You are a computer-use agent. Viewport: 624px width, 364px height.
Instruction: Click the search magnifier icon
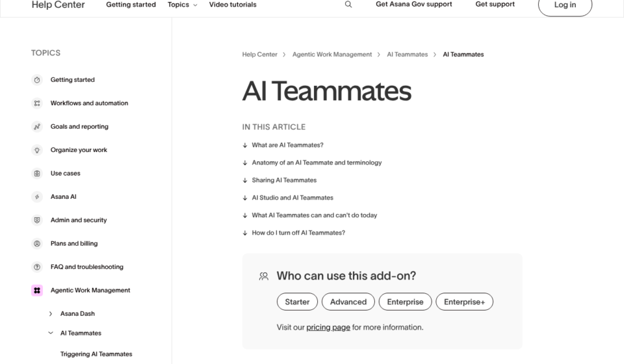[x=348, y=5]
